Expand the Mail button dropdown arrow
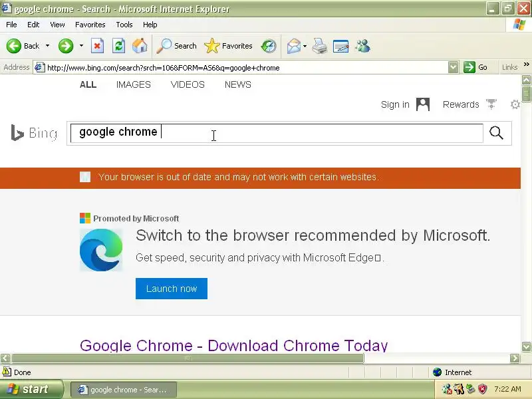532x399 pixels. (x=305, y=46)
